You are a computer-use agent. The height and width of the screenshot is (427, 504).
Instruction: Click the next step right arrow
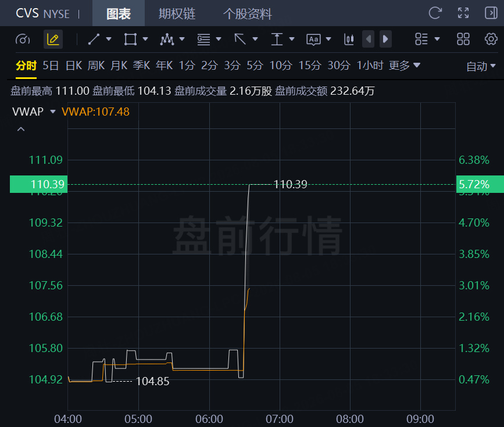click(385, 39)
